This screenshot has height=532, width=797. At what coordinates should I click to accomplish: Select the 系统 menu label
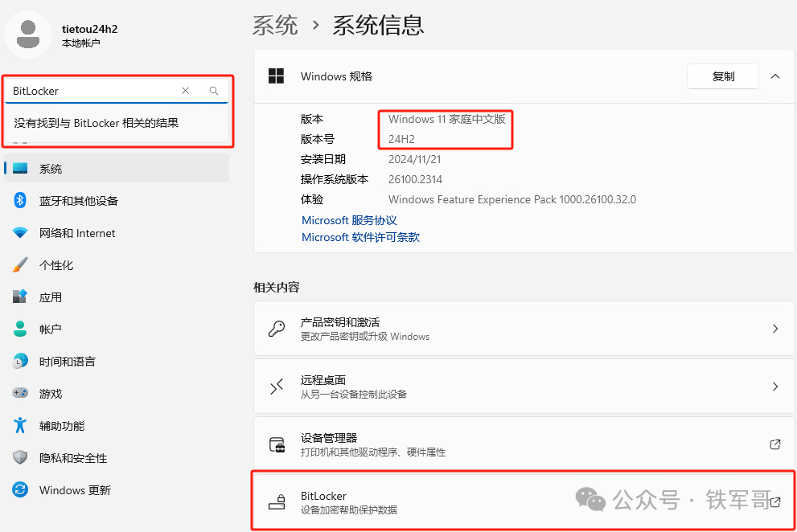click(51, 169)
